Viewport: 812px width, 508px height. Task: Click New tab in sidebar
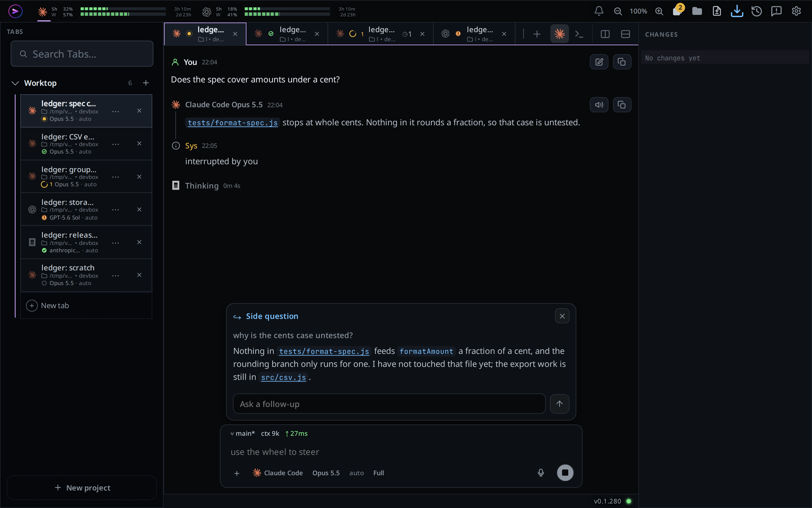click(x=86, y=306)
